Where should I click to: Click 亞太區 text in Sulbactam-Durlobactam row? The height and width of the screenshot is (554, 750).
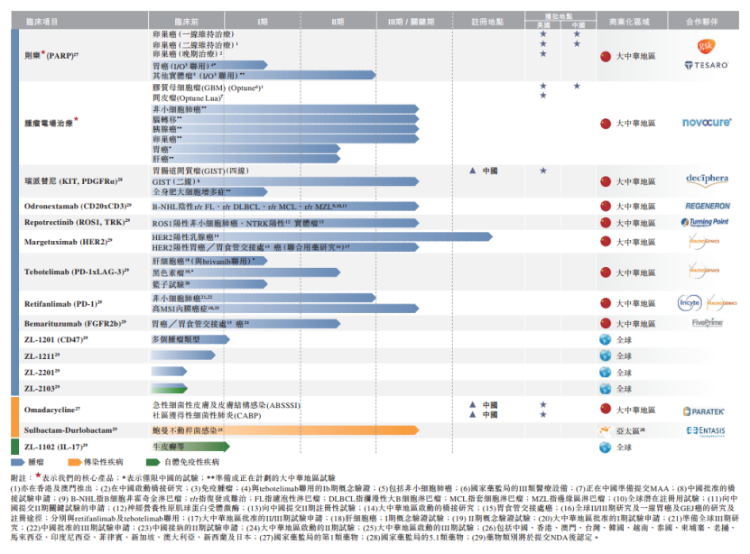pos(630,431)
